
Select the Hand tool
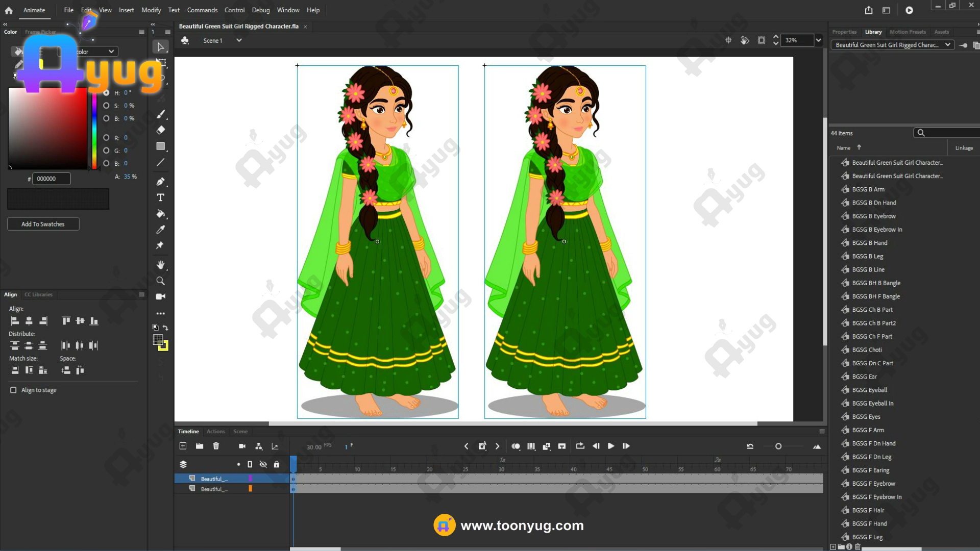tap(160, 265)
